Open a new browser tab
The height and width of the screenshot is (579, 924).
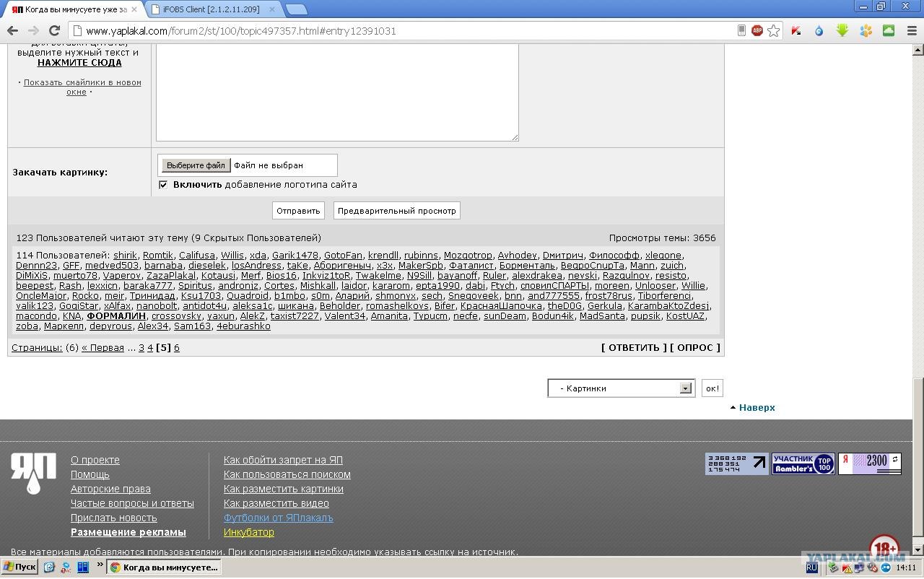click(296, 9)
